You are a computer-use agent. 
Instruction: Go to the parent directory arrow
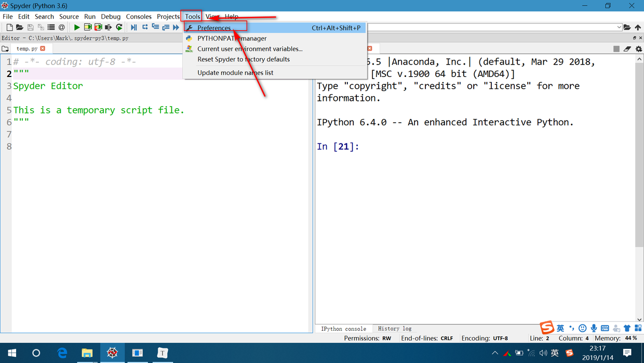point(638,27)
